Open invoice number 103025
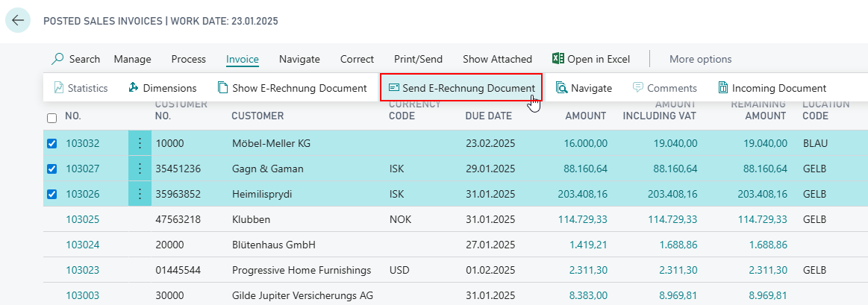The width and height of the screenshot is (868, 305). tap(83, 220)
